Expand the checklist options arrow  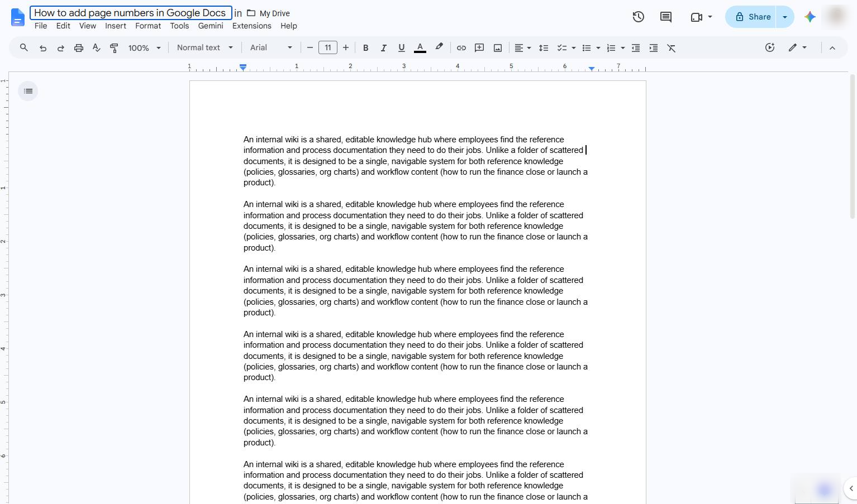pos(573,48)
